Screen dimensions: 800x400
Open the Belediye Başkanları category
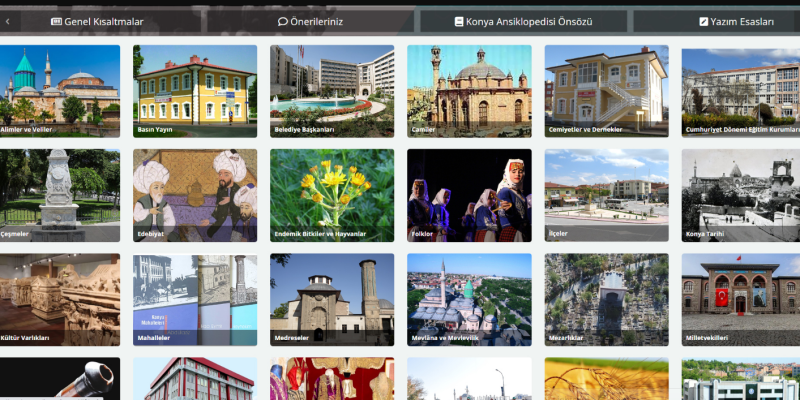click(x=331, y=90)
